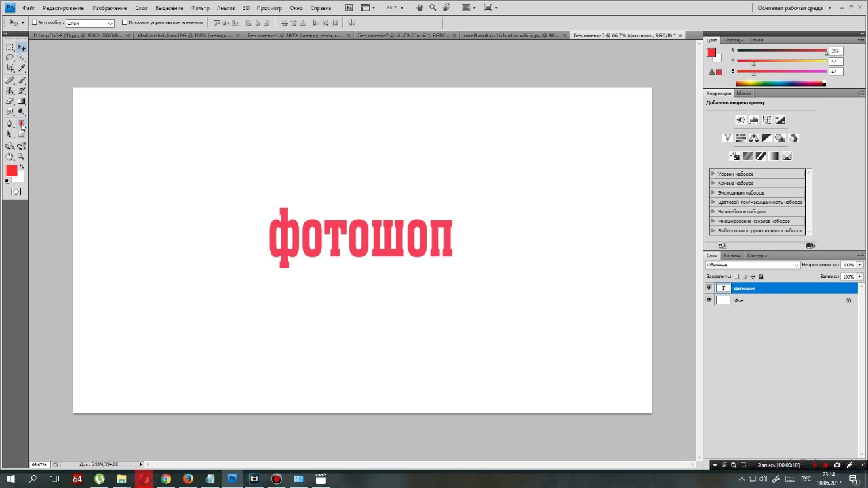Select the Pen tool
This screenshot has width=868, height=488.
[x=10, y=123]
